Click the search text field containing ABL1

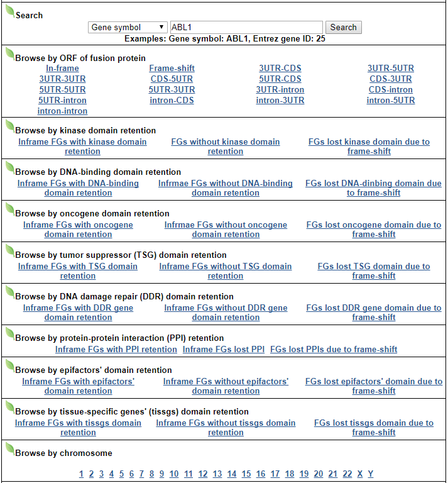(246, 28)
